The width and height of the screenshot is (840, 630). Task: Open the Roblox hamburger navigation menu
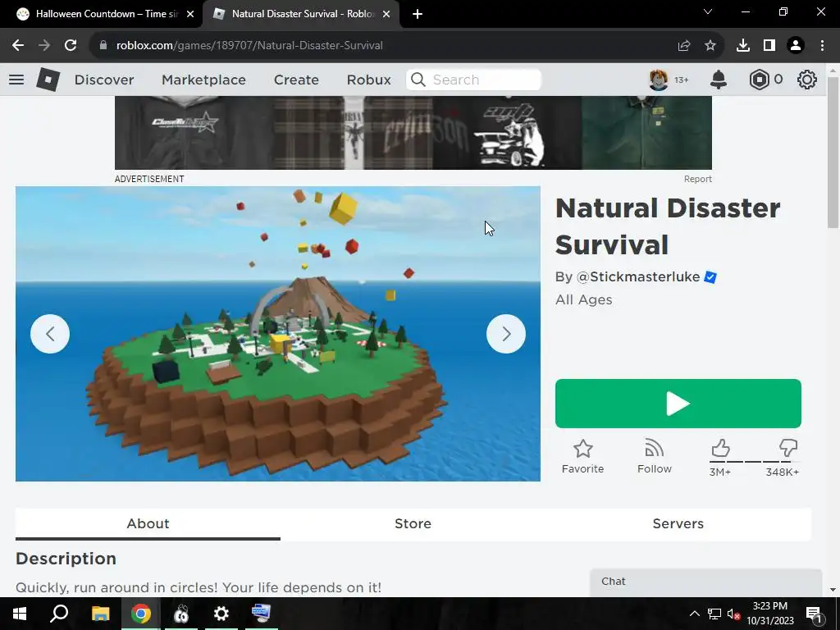16,80
